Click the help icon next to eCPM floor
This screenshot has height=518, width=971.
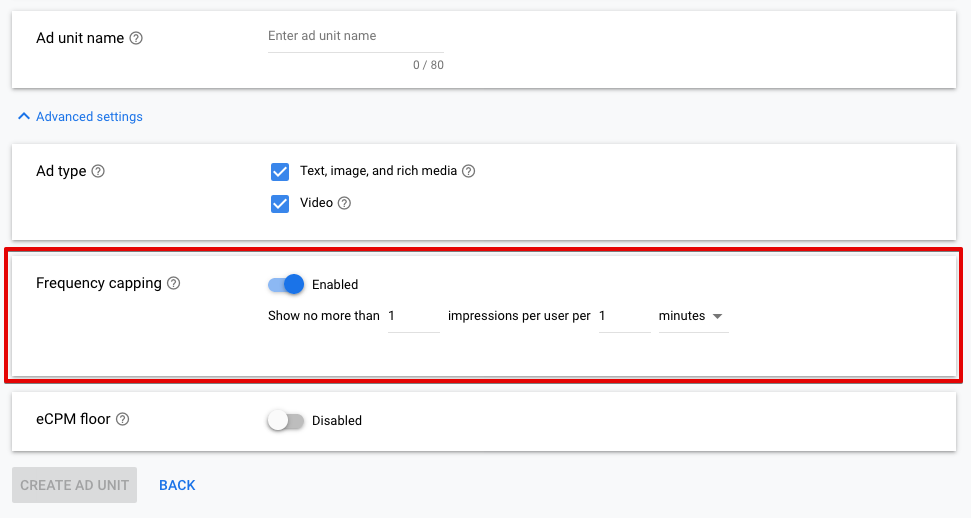(x=123, y=420)
